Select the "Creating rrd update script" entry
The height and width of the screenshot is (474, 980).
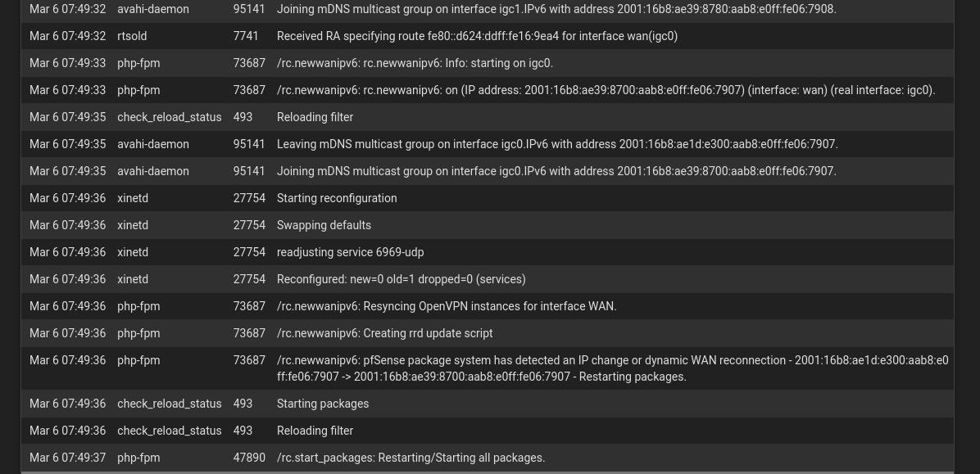[384, 333]
